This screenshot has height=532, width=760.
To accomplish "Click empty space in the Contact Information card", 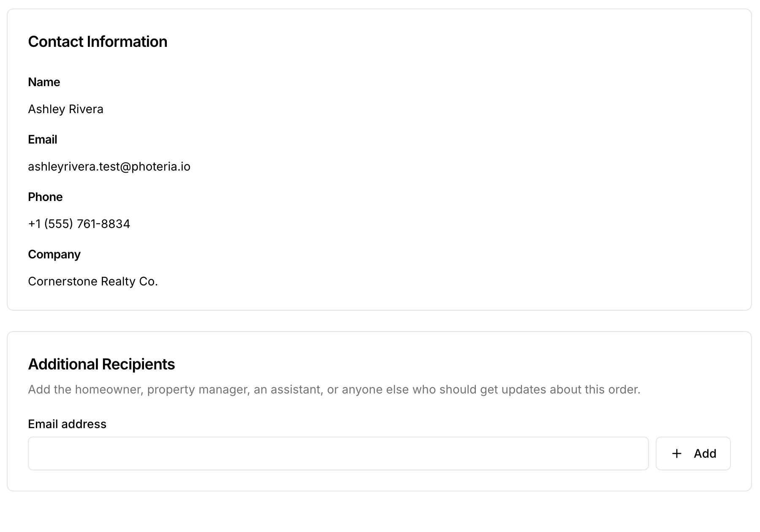I will 464,169.
